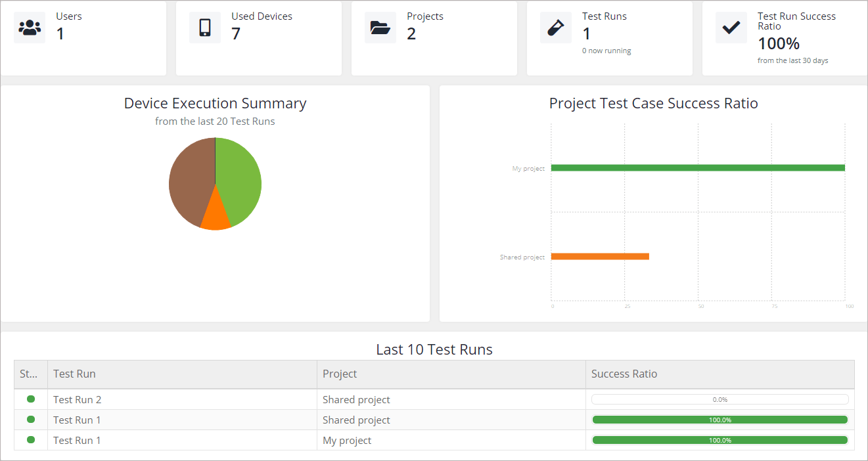Click the orange Shared project bar

[599, 256]
